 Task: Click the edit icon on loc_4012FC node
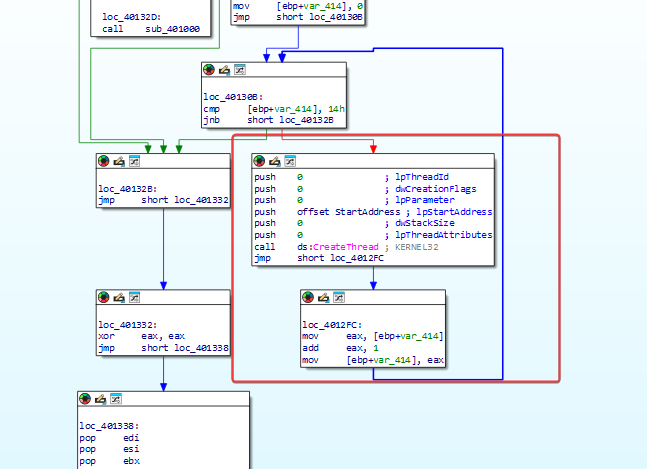click(323, 297)
